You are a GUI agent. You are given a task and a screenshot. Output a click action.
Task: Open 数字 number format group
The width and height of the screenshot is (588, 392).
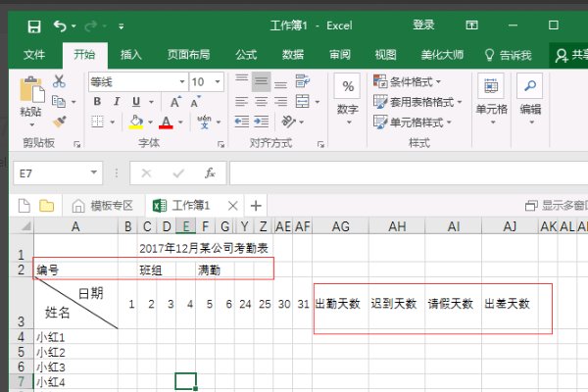(348, 99)
